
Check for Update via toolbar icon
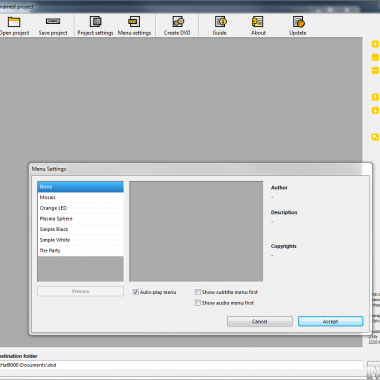(298, 22)
